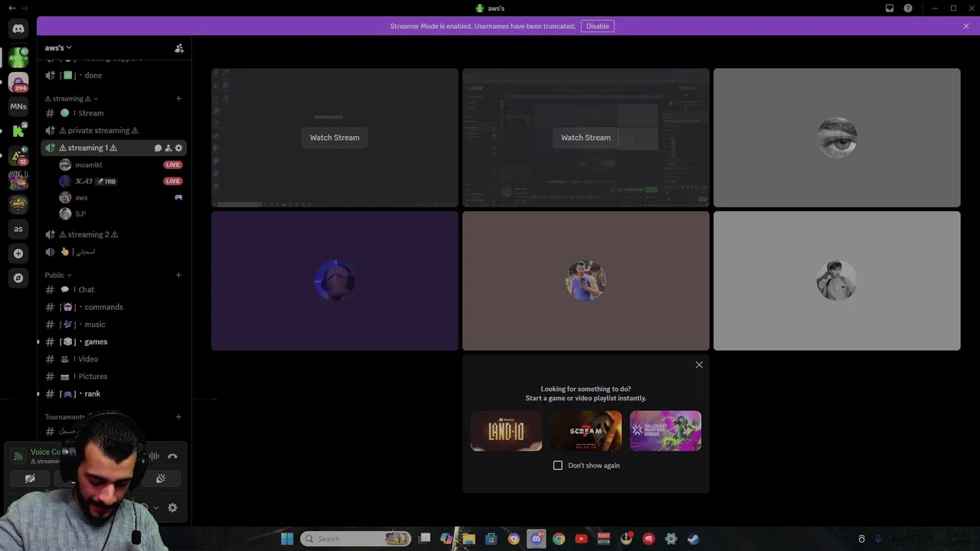Screen dimensions: 980x551
Task: Open Steam icon in the taskbar
Action: point(693,539)
